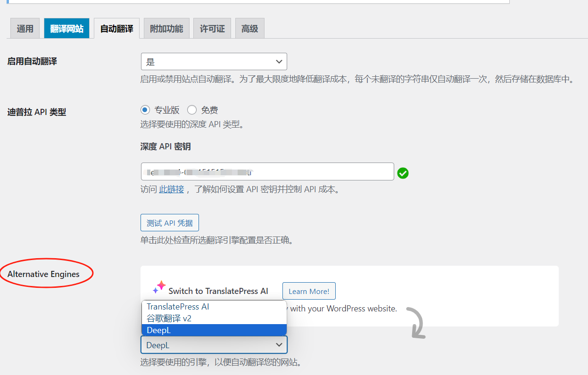Select the 免费 radio button

(x=192, y=110)
